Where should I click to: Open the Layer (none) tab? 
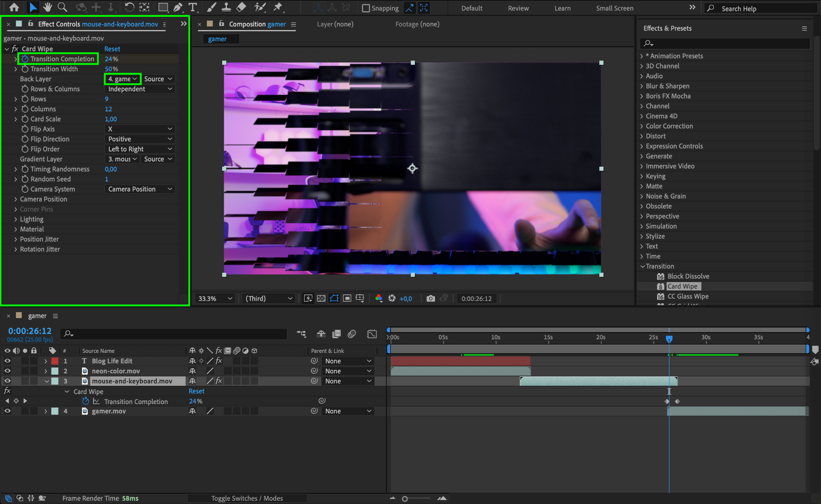click(x=335, y=24)
